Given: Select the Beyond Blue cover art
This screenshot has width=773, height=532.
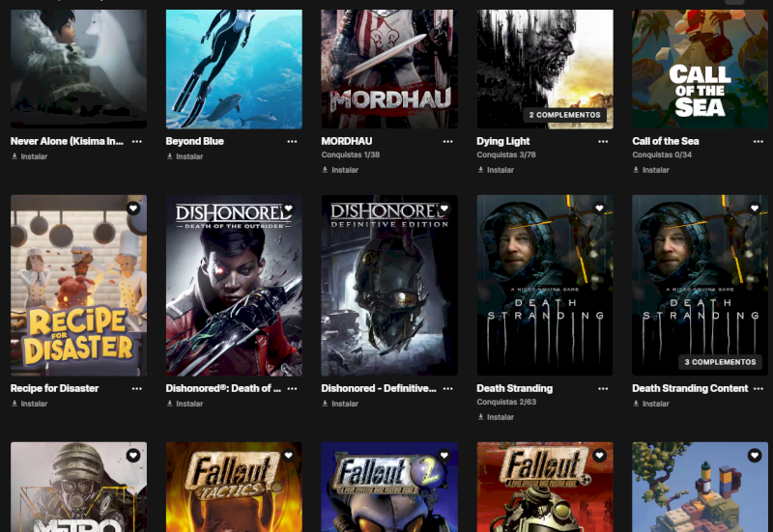Looking at the screenshot, I should 234,69.
